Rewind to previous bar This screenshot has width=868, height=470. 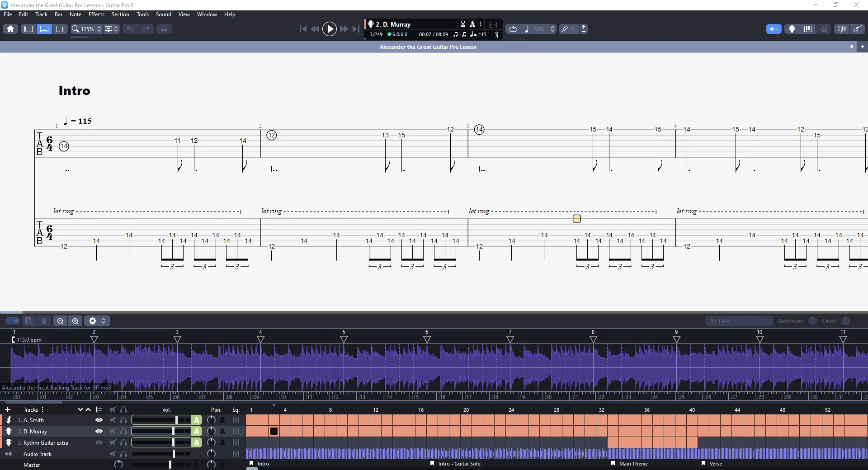[x=315, y=29]
